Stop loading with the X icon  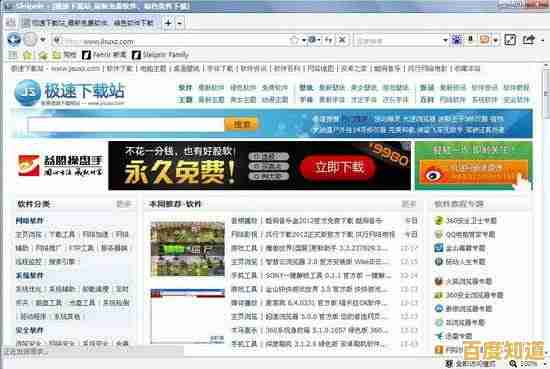(342, 40)
